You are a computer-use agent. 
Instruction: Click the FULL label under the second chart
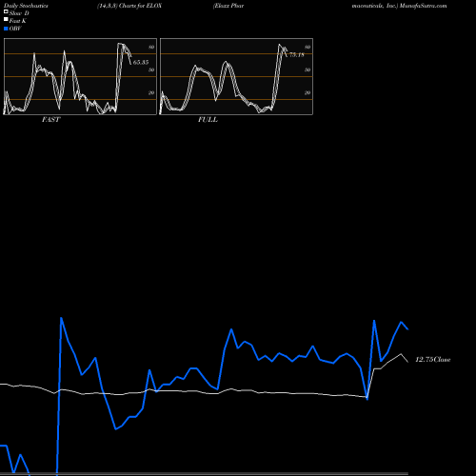click(x=208, y=119)
